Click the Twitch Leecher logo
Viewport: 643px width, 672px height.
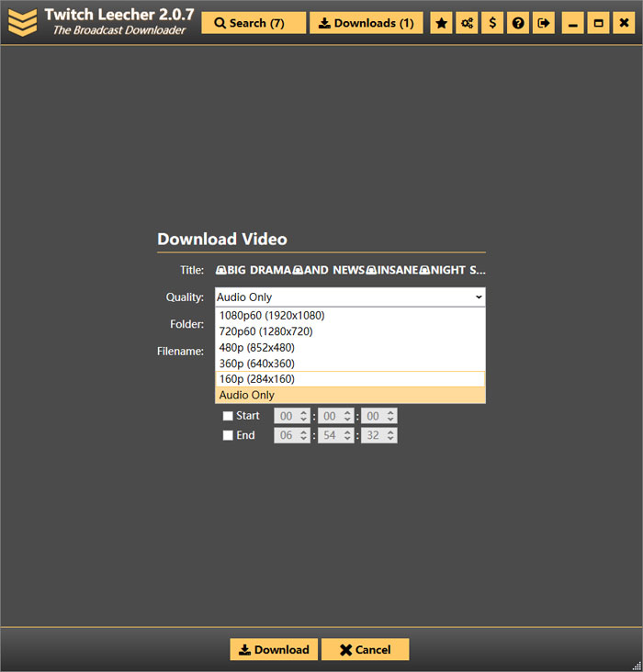[22, 22]
